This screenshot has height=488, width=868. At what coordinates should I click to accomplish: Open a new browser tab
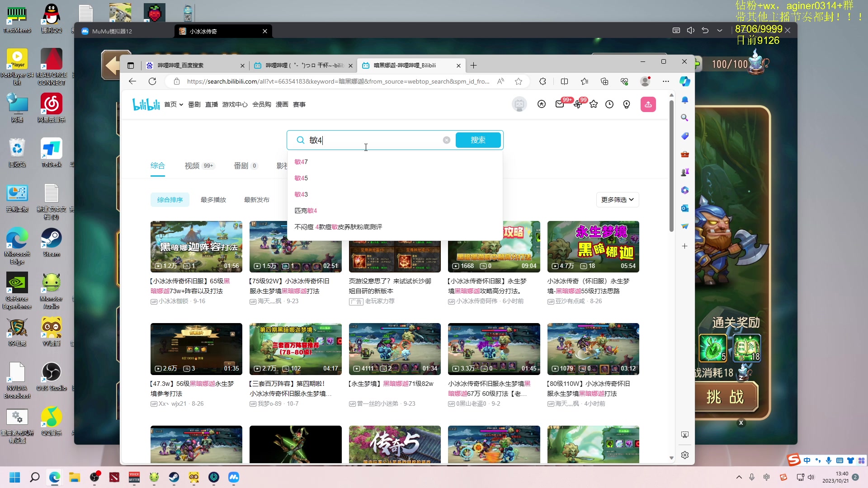pyautogui.click(x=473, y=66)
